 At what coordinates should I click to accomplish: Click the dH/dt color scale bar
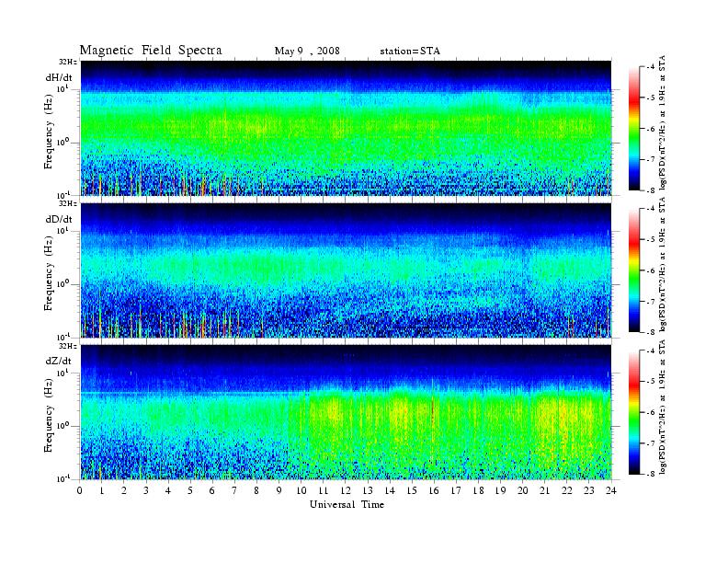634,129
